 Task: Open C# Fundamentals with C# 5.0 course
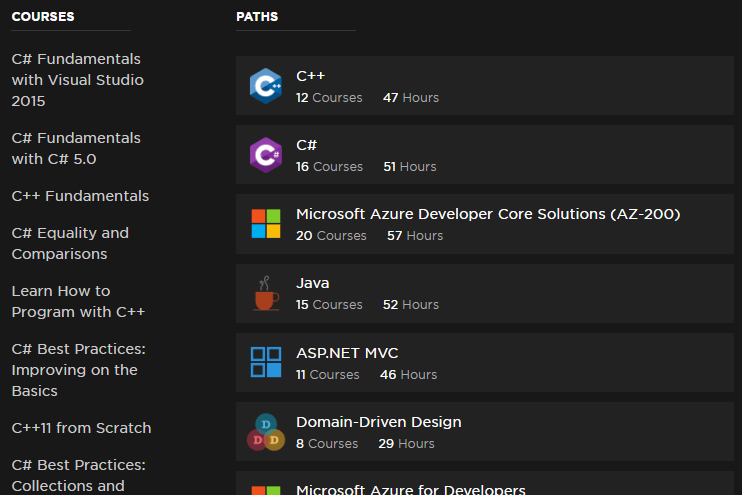pos(76,149)
